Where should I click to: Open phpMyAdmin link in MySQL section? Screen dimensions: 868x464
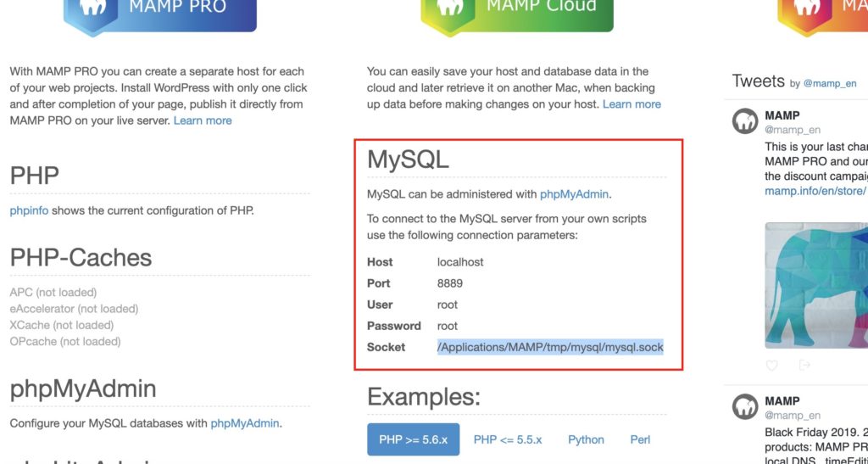(x=574, y=194)
